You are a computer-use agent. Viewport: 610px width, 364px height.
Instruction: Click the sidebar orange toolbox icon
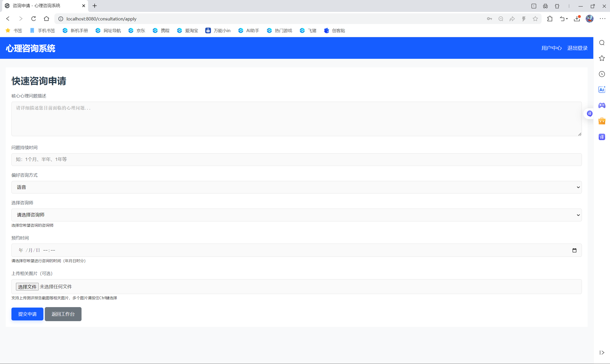(602, 121)
